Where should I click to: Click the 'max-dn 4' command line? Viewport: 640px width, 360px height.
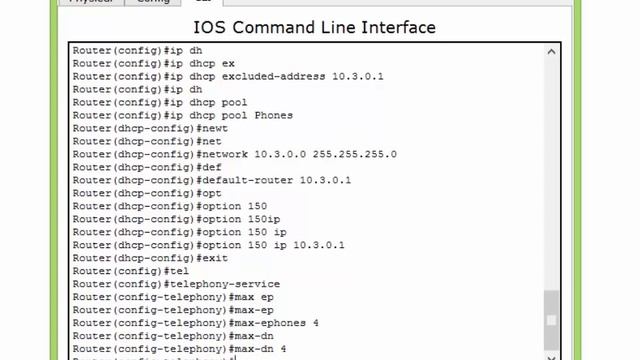tap(180, 349)
